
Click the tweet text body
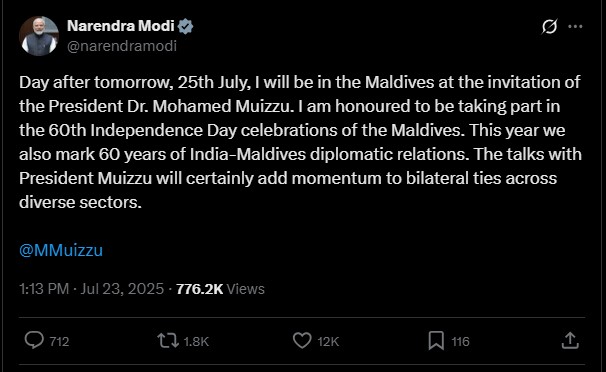(x=300, y=142)
